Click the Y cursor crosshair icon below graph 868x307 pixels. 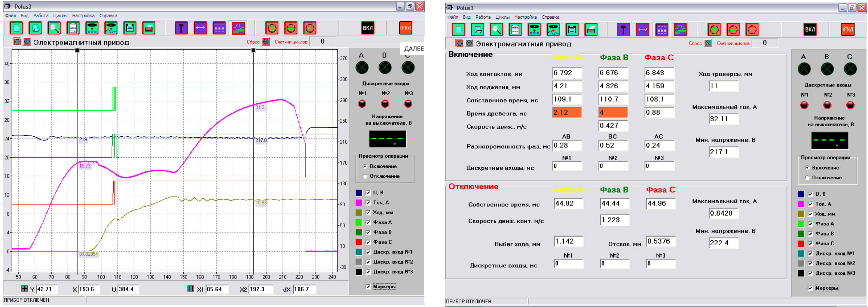pos(24,289)
